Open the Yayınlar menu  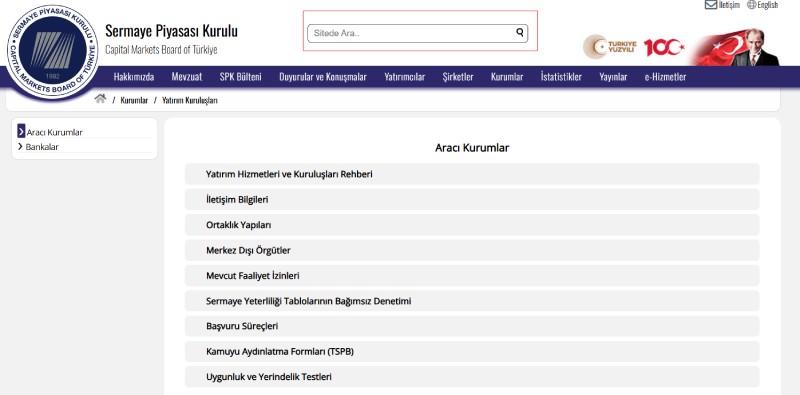(x=613, y=77)
